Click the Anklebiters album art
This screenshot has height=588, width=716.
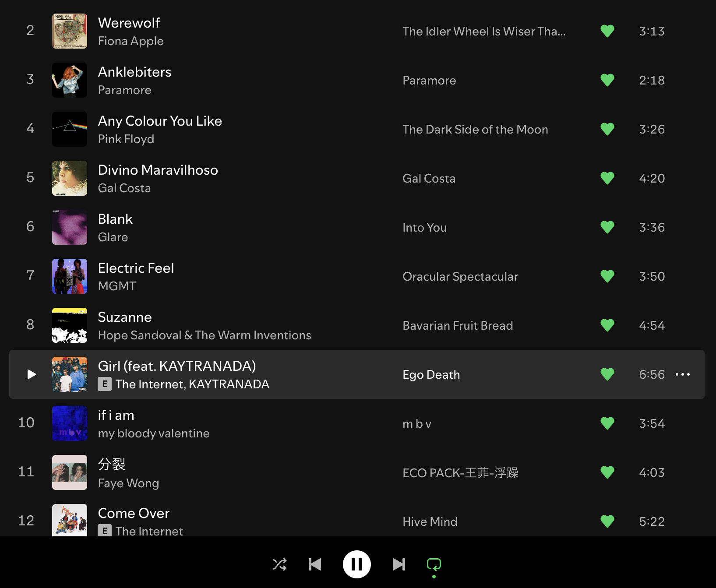click(70, 80)
